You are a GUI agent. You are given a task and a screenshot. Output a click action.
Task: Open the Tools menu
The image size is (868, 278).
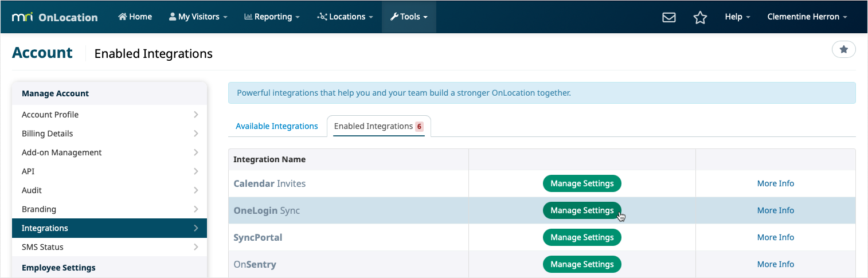point(409,17)
